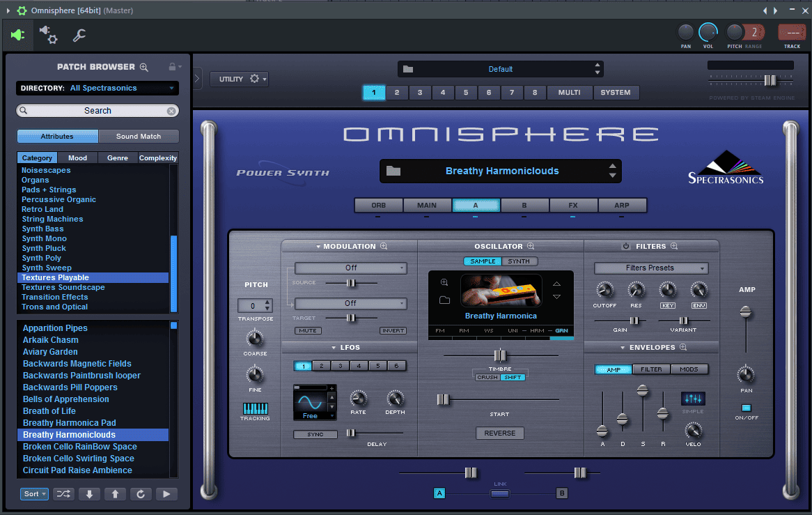Switch oscillator to Synth mode
Screen dimensions: 812x515
tap(519, 261)
